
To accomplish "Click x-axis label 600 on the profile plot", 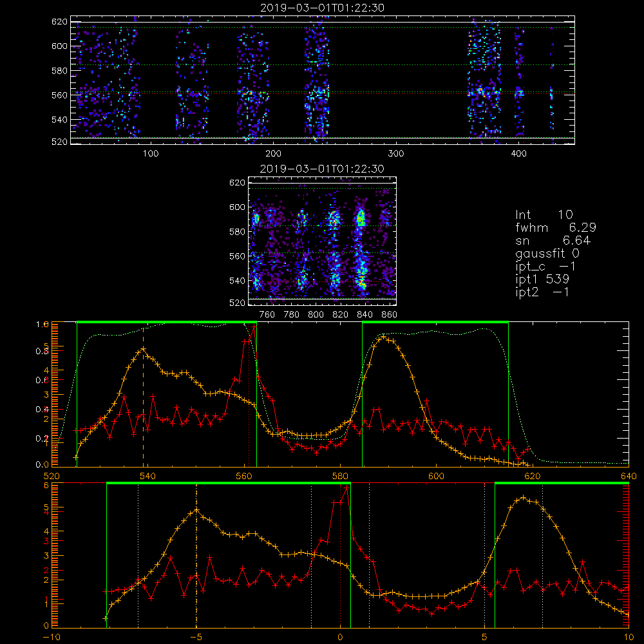I will [x=436, y=476].
